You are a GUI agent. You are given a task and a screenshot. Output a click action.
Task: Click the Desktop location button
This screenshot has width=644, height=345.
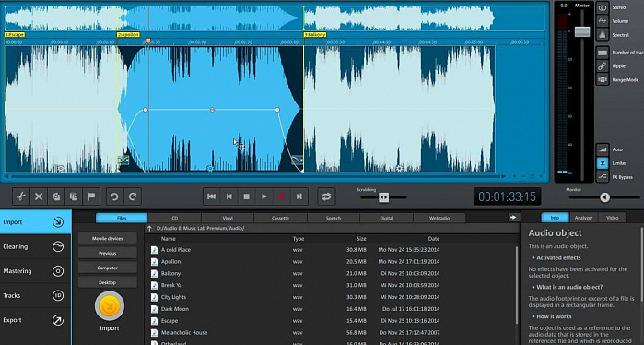pyautogui.click(x=107, y=282)
